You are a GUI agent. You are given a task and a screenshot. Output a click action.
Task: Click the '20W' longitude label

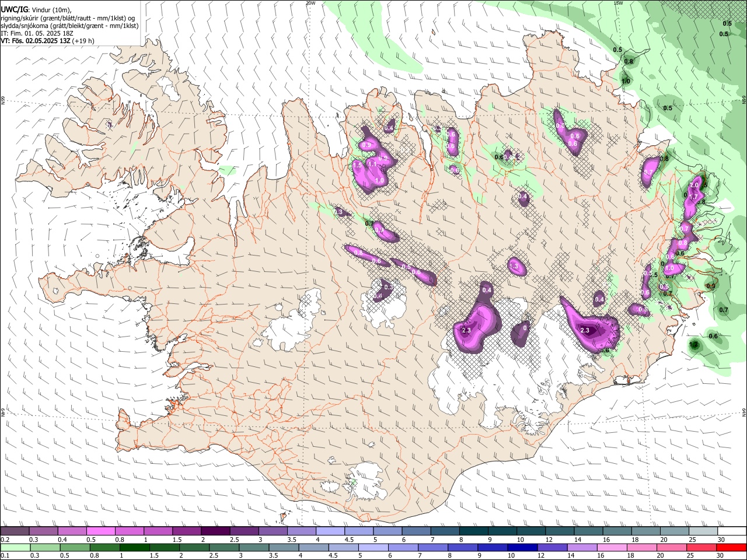(x=310, y=3)
